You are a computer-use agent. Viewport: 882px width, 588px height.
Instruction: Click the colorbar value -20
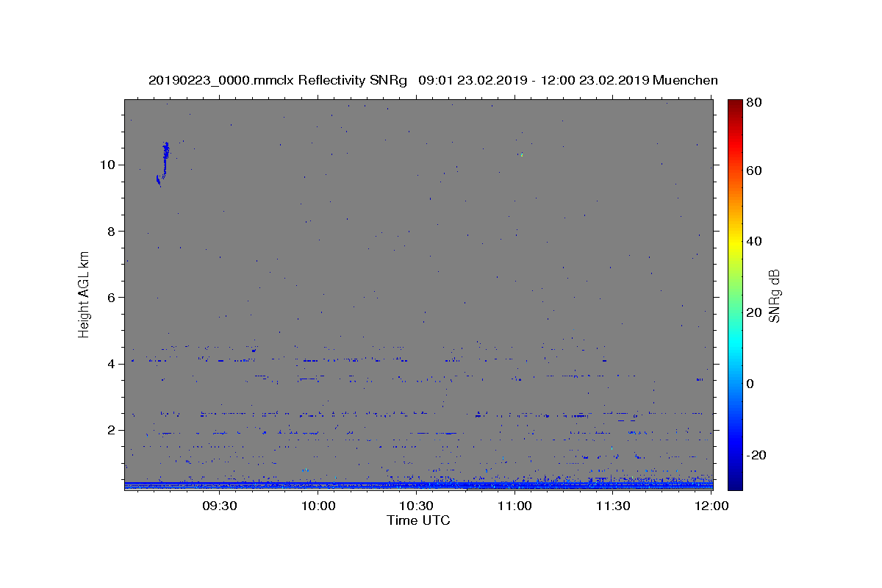(756, 455)
